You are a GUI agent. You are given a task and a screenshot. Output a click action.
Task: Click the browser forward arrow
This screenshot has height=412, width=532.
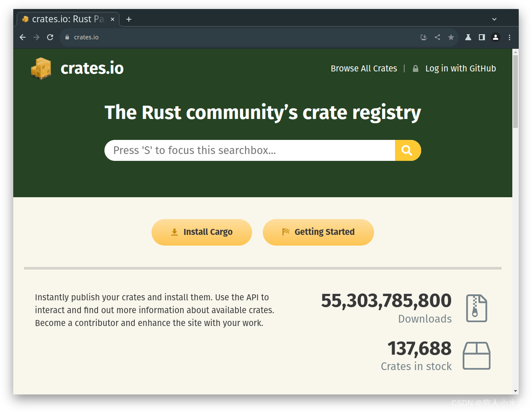[36, 37]
